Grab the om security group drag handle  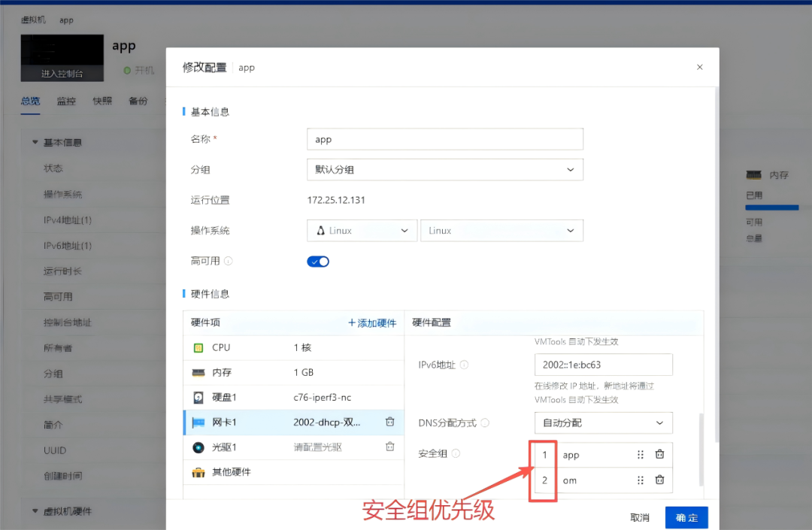641,480
